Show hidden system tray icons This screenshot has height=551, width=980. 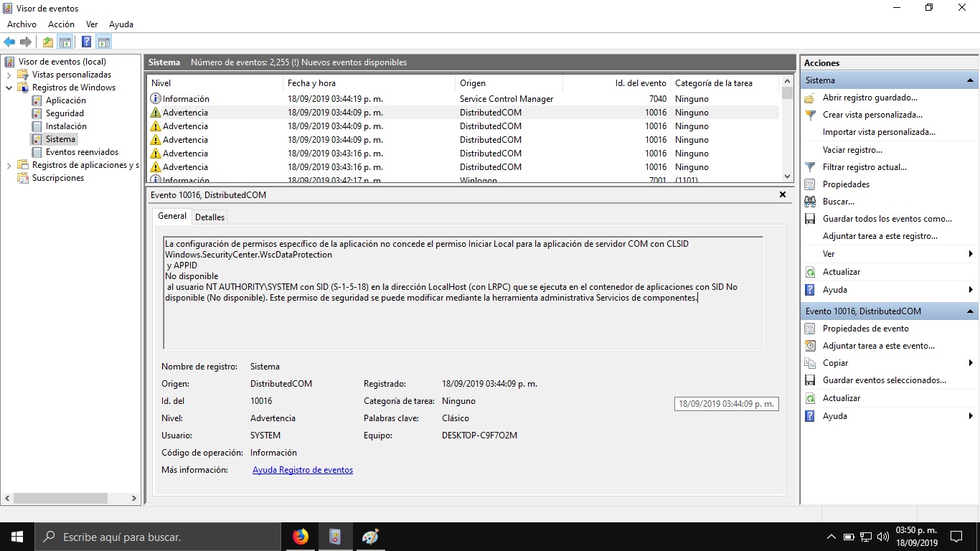831,537
